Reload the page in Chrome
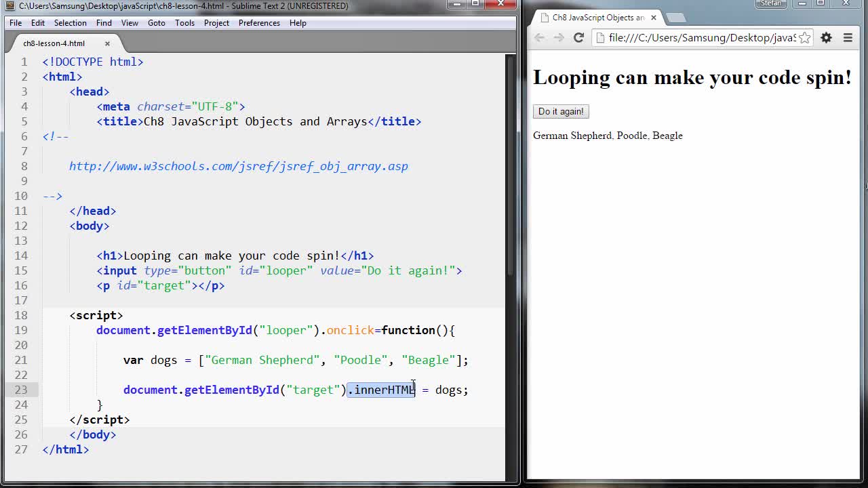The height and width of the screenshot is (488, 868). [578, 38]
